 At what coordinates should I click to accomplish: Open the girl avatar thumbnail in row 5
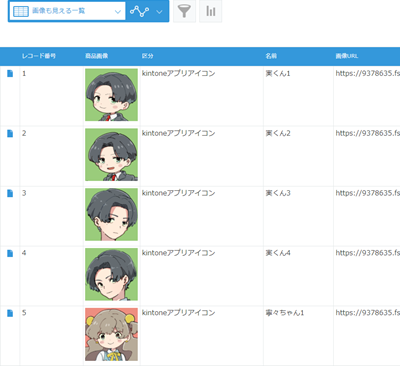tap(111, 334)
